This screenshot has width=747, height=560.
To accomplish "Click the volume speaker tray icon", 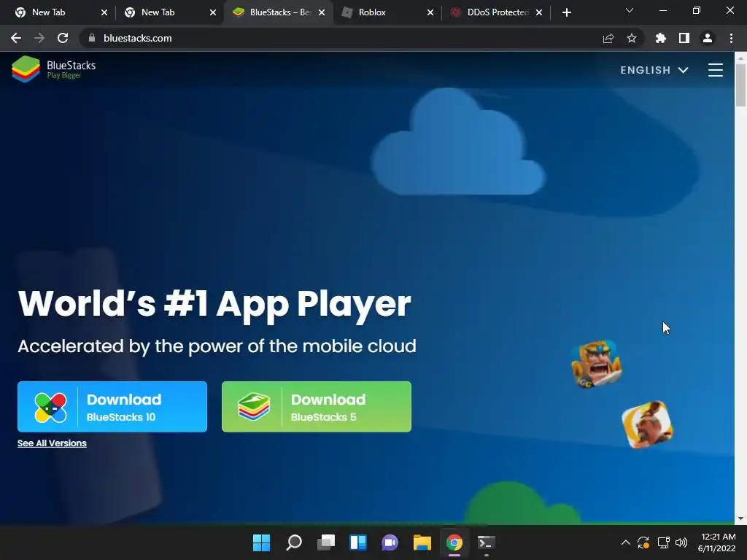I will [x=681, y=542].
